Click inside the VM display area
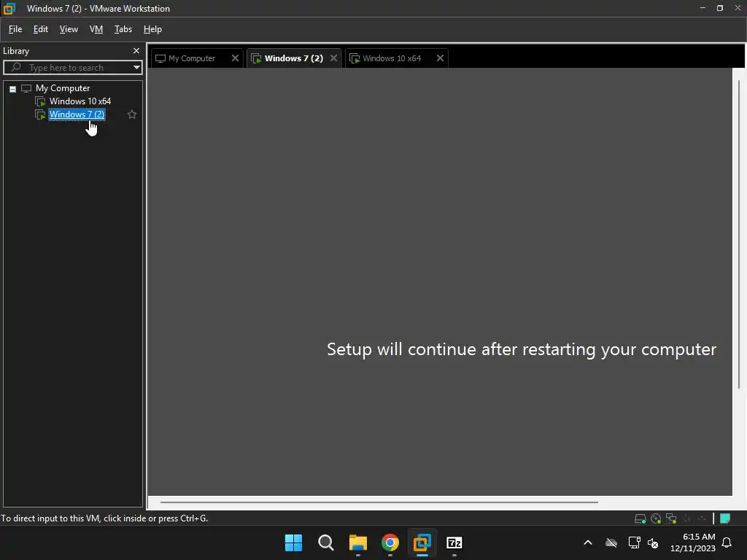747x560 pixels. tap(439, 281)
